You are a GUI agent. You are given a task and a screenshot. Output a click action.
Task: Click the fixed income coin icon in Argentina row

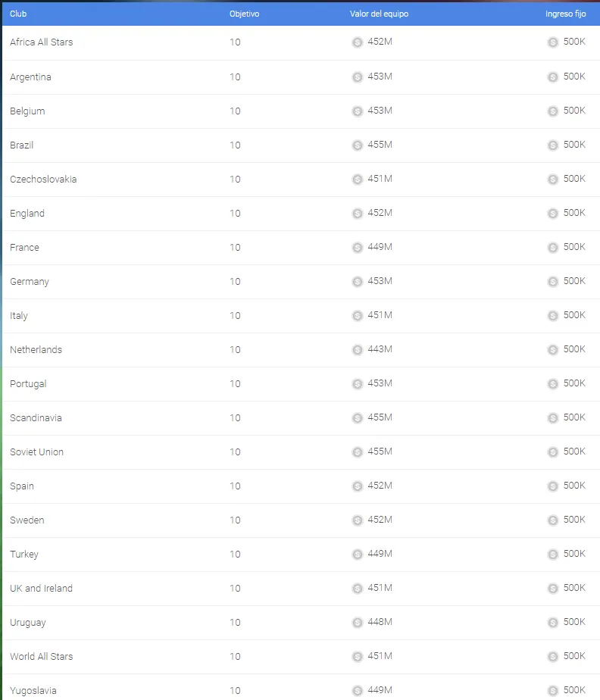553,77
